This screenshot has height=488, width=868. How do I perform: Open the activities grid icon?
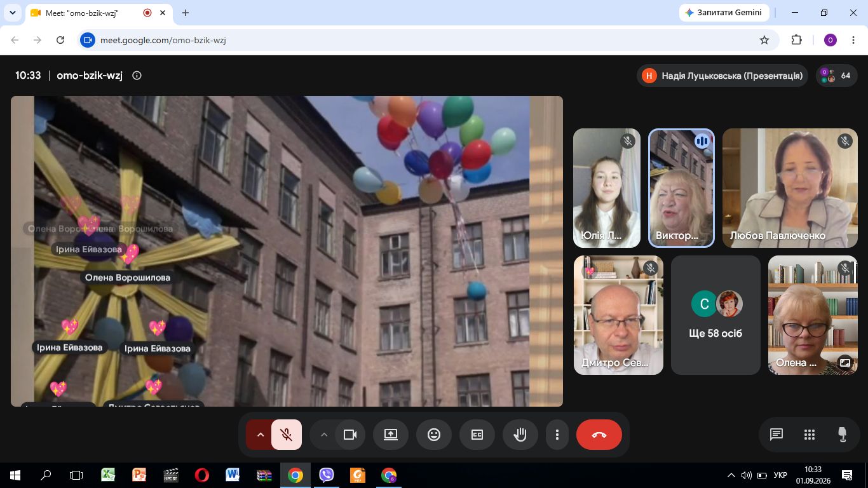click(809, 435)
